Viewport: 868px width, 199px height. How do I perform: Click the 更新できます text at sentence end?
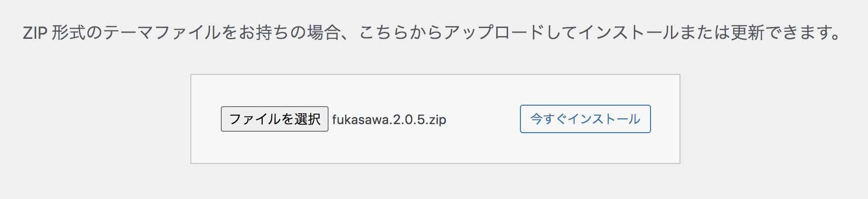click(x=783, y=33)
